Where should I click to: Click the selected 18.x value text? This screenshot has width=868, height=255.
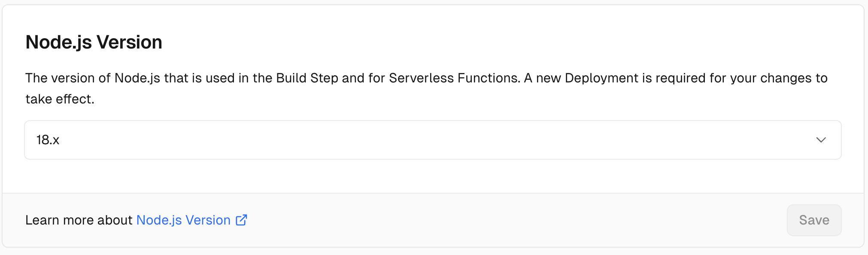(x=48, y=140)
